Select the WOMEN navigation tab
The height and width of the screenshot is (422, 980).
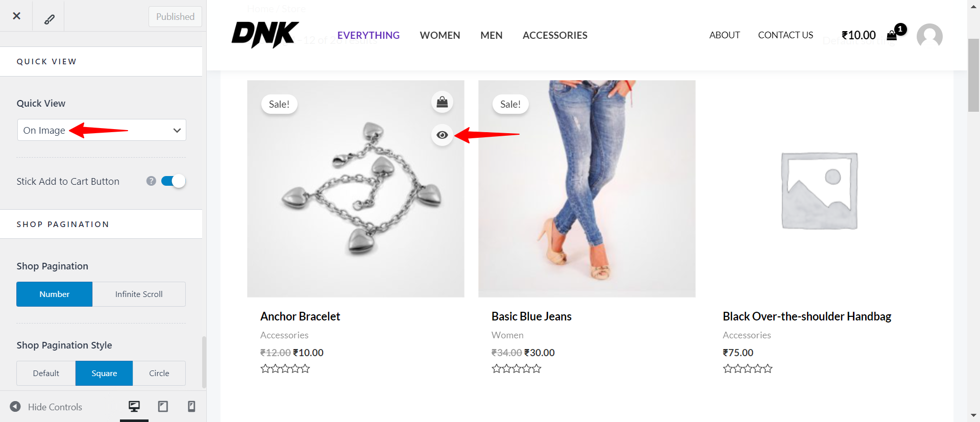coord(439,35)
